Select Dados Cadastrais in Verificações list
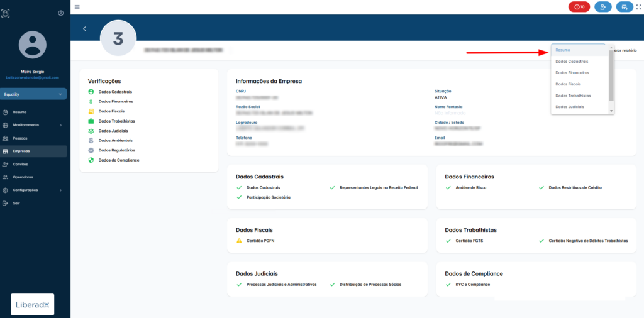Screen dimensions: 644x318 pyautogui.click(x=115, y=92)
